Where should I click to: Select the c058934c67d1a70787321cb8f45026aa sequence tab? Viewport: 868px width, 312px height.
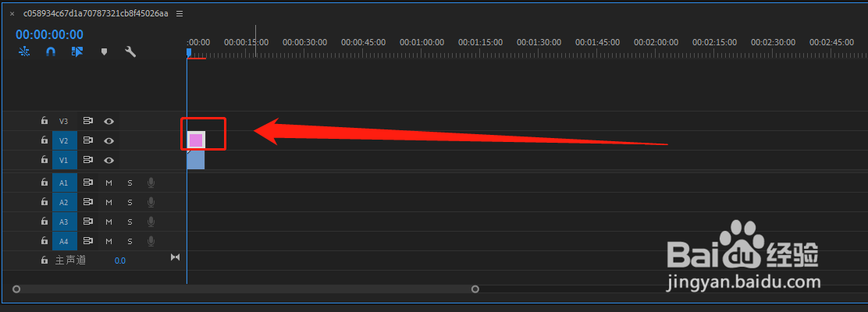(x=96, y=13)
